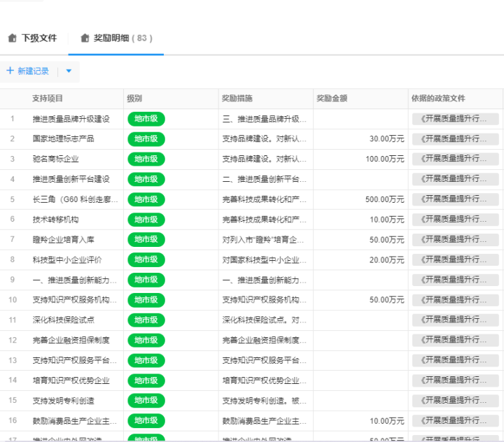The width and height of the screenshot is (504, 442).
Task: Open record 鼓励消费品生产企业主
Action: pos(75,421)
